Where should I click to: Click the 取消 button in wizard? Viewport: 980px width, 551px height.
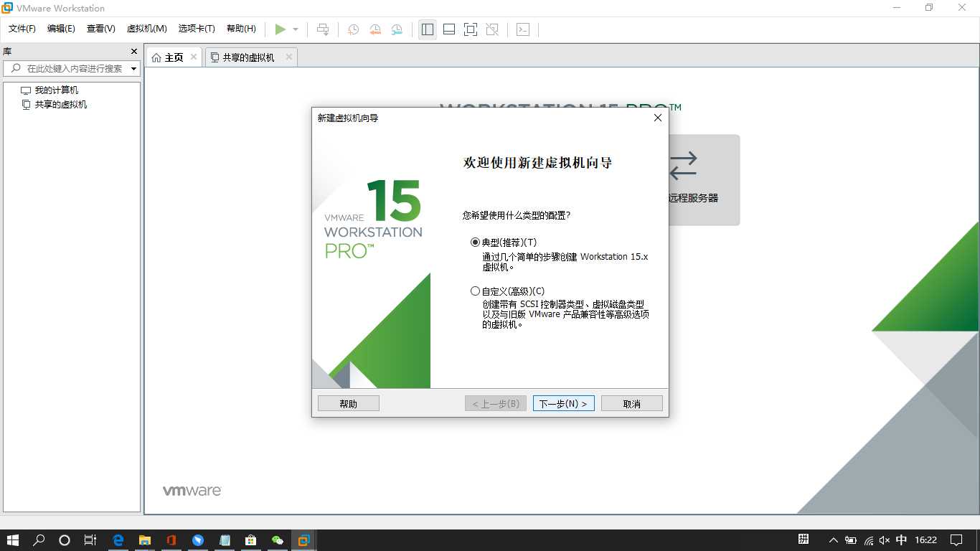[x=631, y=404]
